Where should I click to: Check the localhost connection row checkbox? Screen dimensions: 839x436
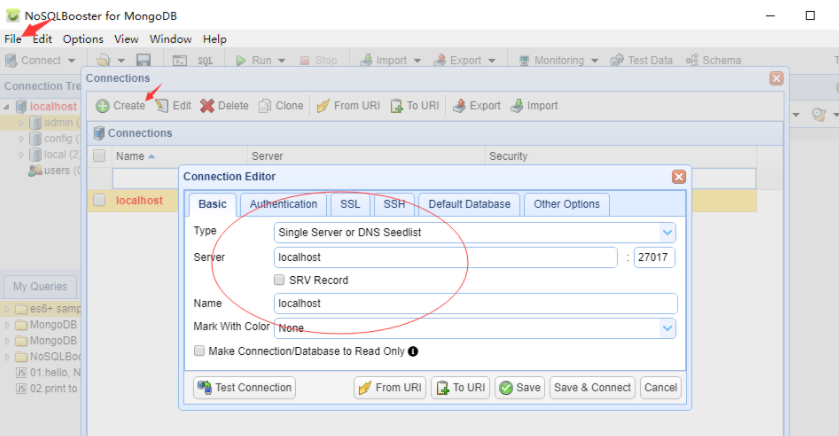(x=100, y=200)
